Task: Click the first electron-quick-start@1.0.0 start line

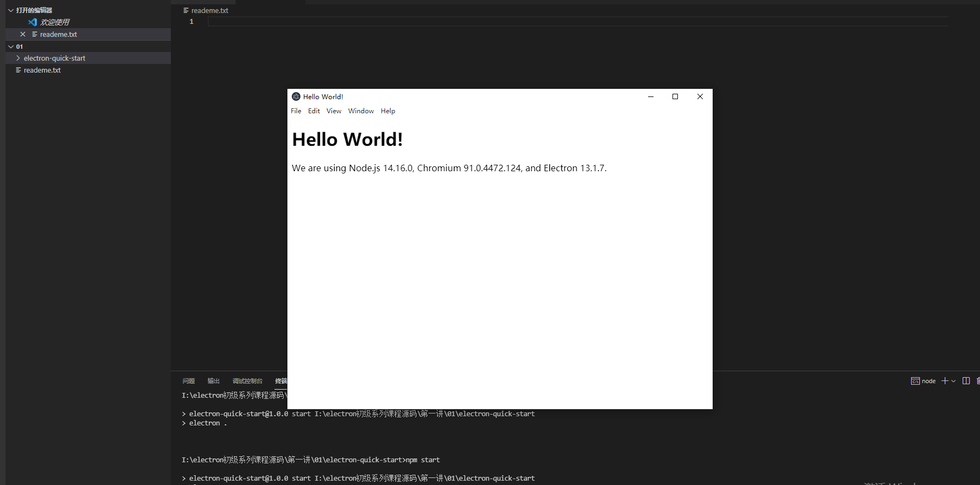Action: click(358, 413)
